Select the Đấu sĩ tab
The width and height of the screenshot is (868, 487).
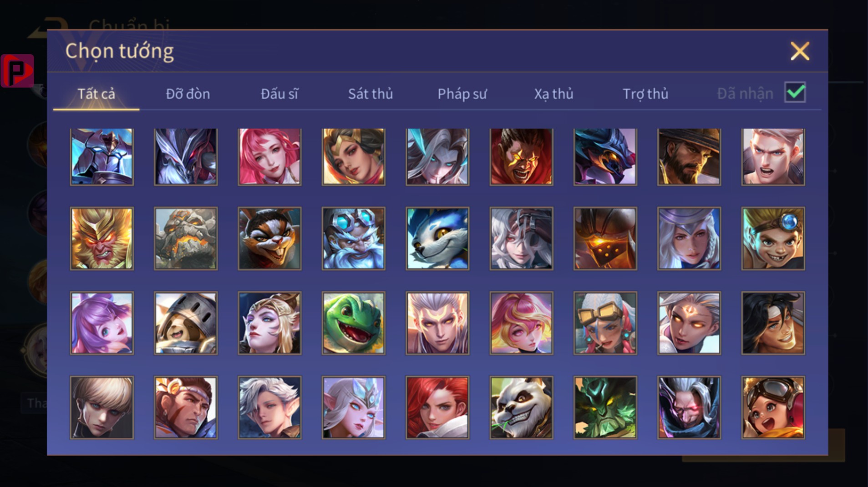click(279, 94)
